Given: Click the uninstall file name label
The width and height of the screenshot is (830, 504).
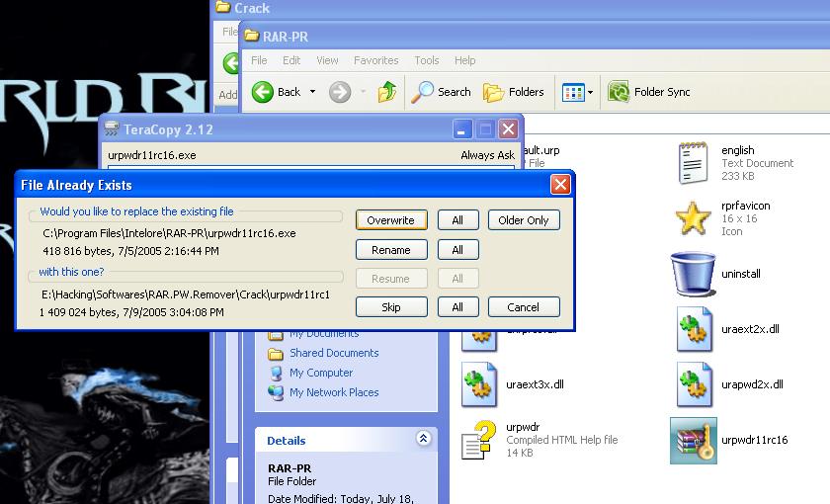Looking at the screenshot, I should pos(740,274).
